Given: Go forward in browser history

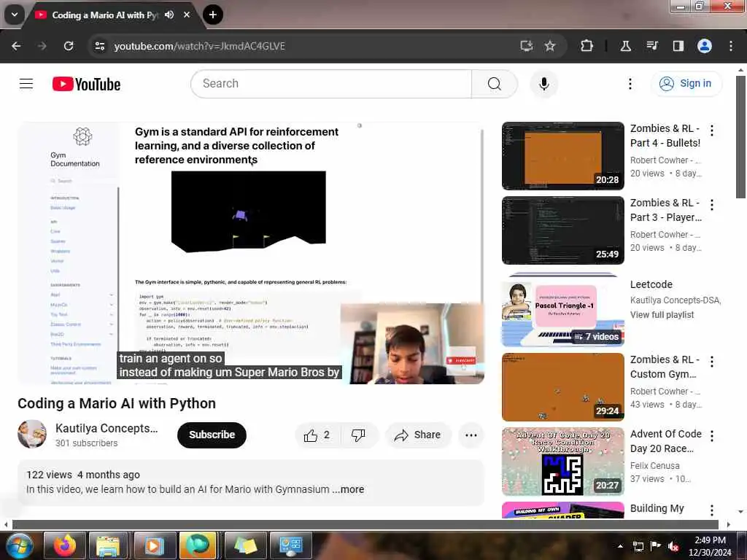Looking at the screenshot, I should [42, 46].
